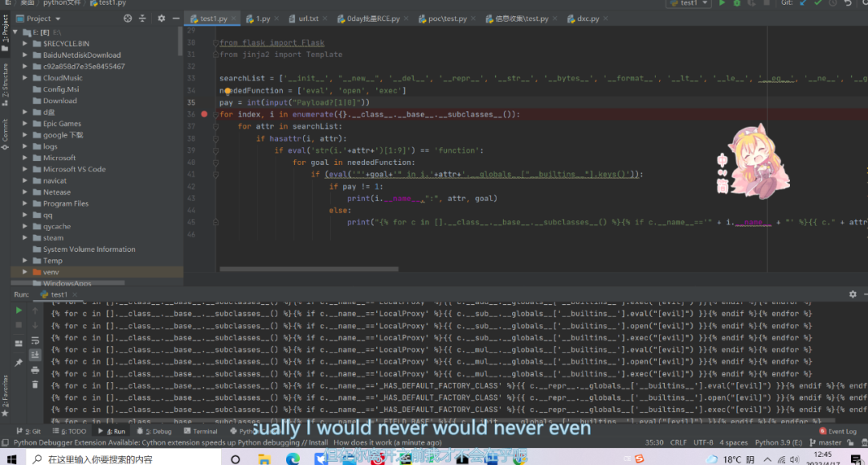This screenshot has height=465, width=868.
Task: Expand the Microsoft VS Code folder
Action: click(x=25, y=169)
